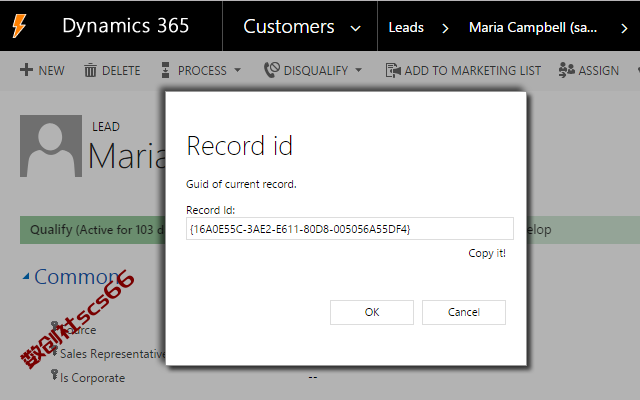Click the Is Corporate value dashes
The image size is (640, 400).
pyautogui.click(x=313, y=377)
